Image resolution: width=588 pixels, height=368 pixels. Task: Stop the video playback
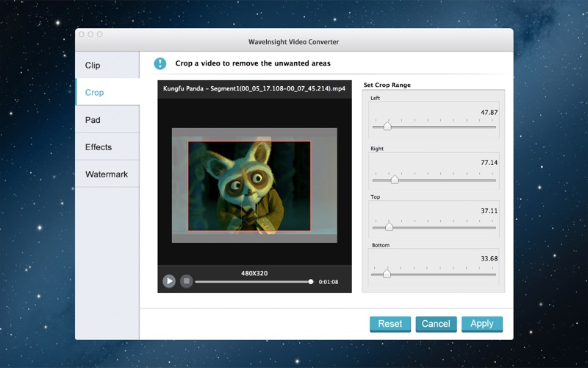coord(187,281)
